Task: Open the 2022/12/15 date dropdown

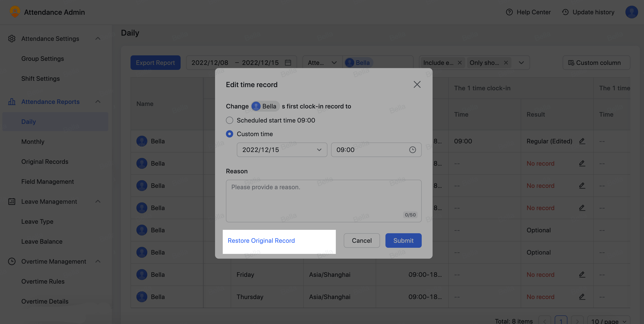Action: click(282, 150)
